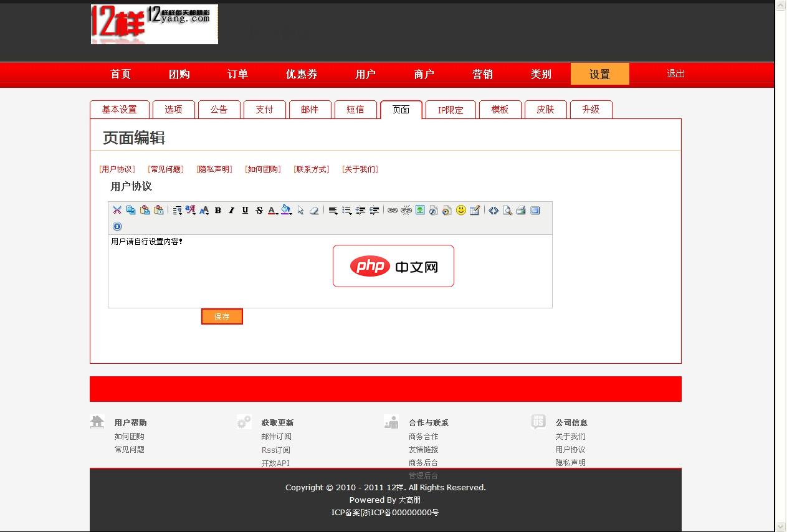
Task: Click the Cut scissors icon in editor
Action: tap(117, 211)
